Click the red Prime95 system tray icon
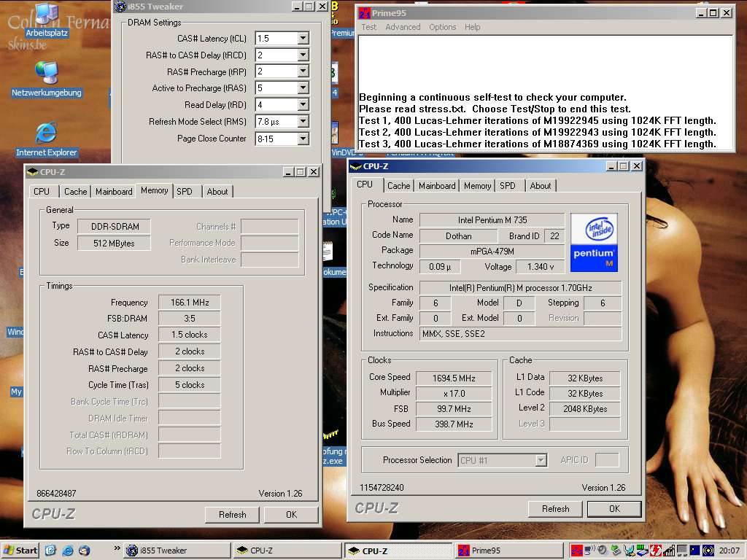The image size is (747, 560). pyautogui.click(x=577, y=551)
